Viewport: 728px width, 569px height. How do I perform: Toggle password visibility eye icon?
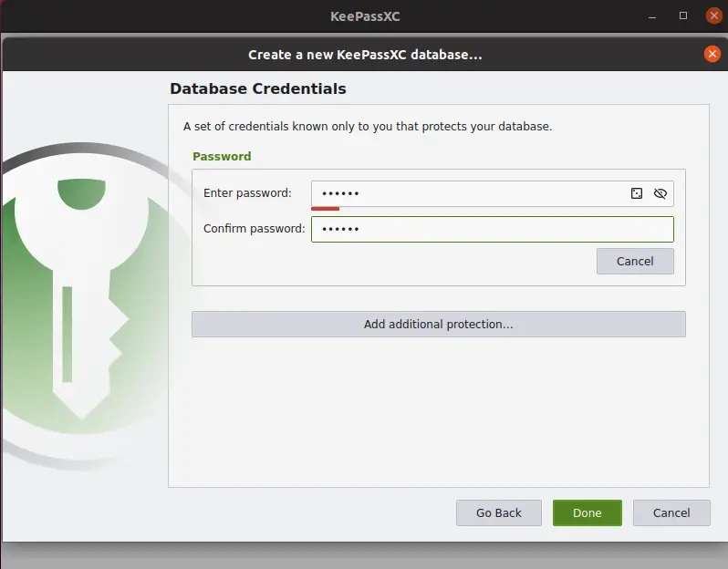coord(660,193)
